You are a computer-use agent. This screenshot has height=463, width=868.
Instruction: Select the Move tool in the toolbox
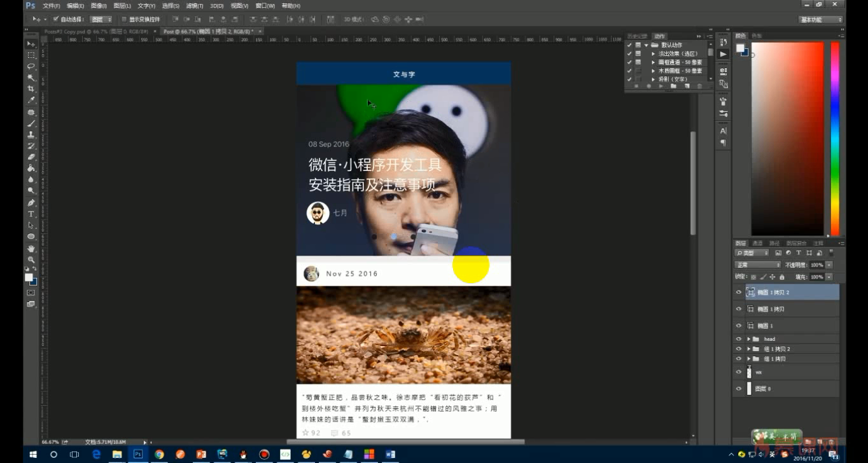tap(31, 44)
